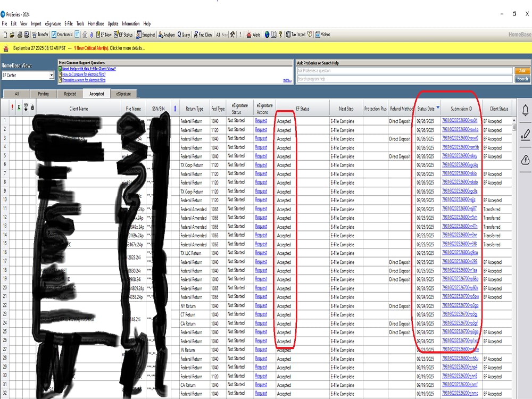Image resolution: width=532 pixels, height=399 pixels.
Task: Open 'How do I prepare for electronic filing?' link
Action: (84, 74)
